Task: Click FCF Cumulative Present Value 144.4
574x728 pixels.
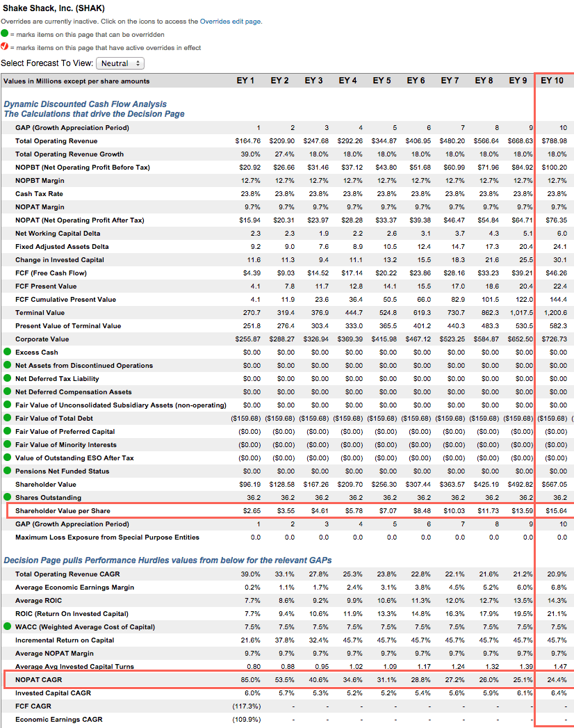Action: (x=558, y=300)
